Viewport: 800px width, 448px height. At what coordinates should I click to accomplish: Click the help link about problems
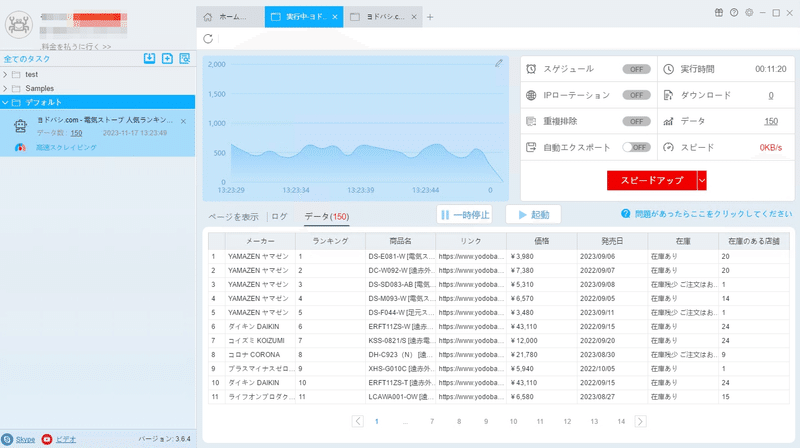[x=713, y=214]
